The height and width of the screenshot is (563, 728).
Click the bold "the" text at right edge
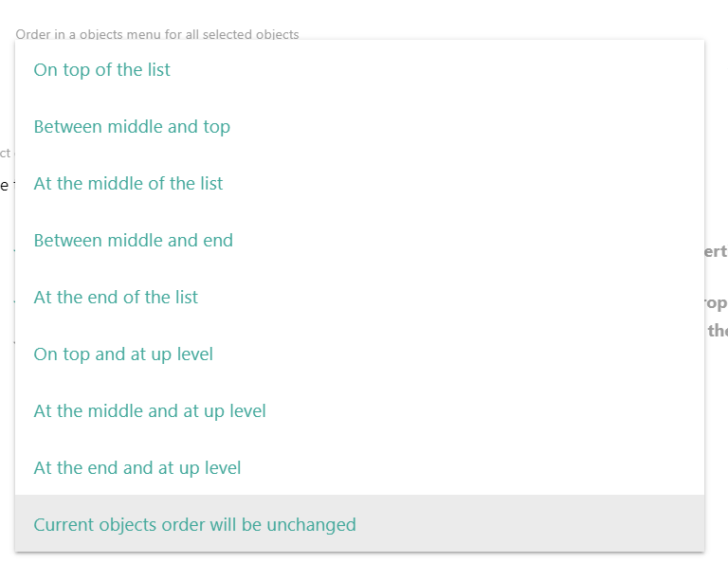tap(718, 330)
